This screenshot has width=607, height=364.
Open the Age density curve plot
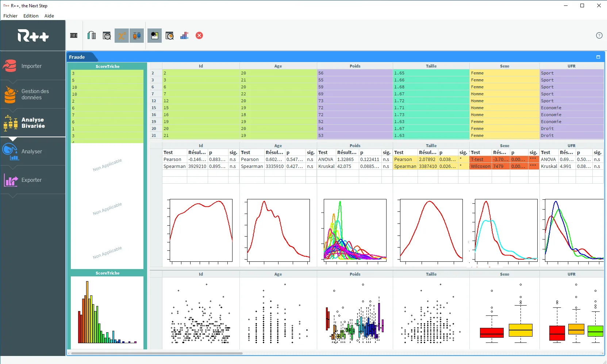(278, 231)
